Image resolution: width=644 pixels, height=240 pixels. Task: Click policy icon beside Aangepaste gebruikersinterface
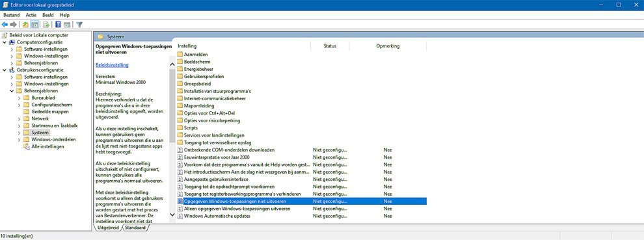180,179
